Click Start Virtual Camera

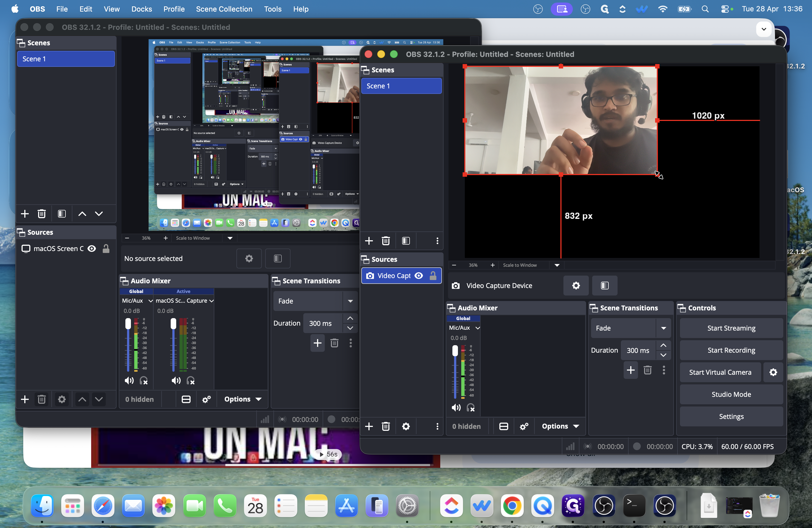[x=720, y=372]
